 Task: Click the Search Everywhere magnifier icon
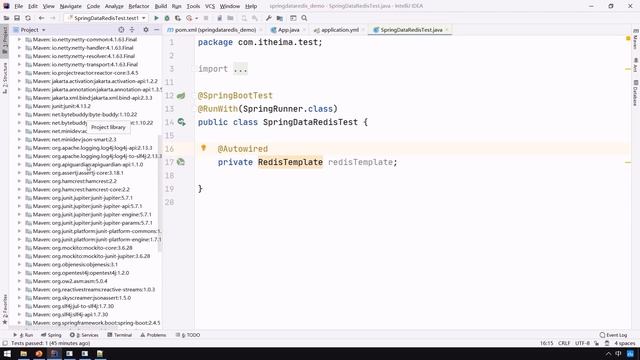click(x=304, y=18)
